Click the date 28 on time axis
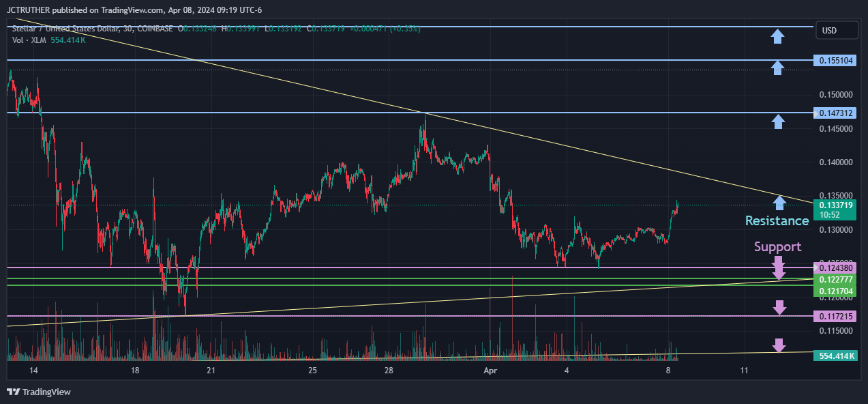Image resolution: width=868 pixels, height=404 pixels. 388,371
